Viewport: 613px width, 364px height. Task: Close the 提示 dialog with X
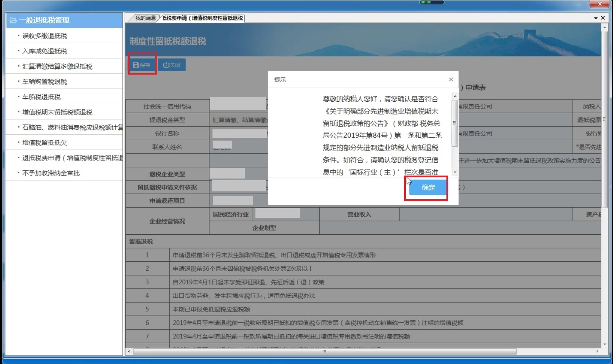click(x=451, y=80)
